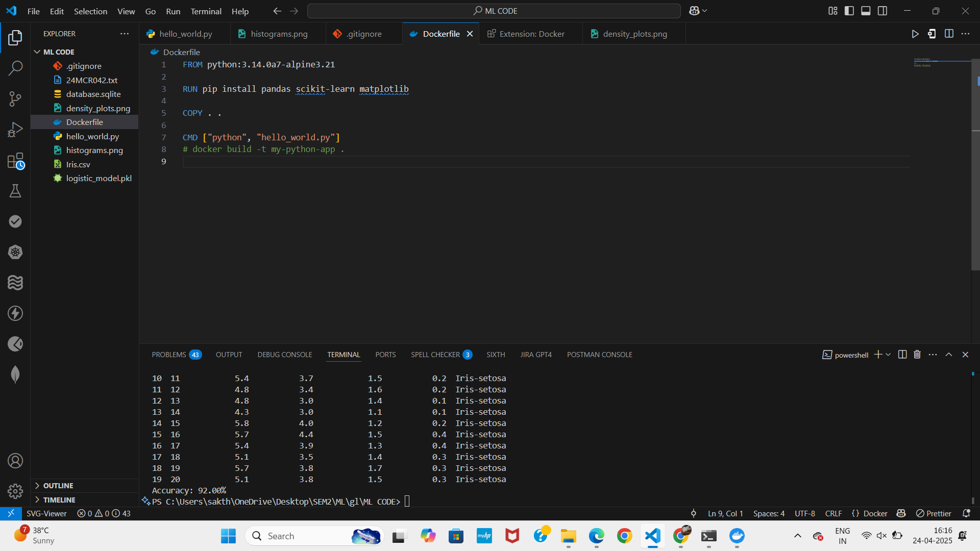
Task: Open Run and Debug view
Action: pos(15,130)
